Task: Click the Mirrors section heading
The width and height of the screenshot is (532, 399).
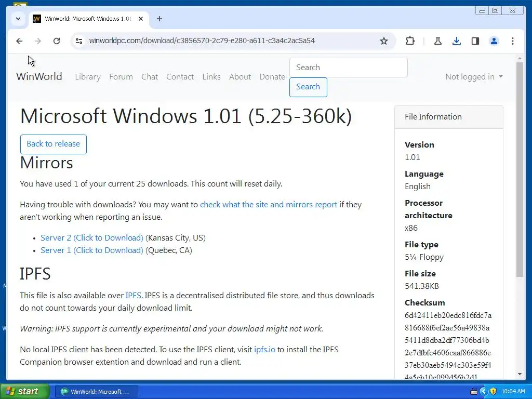Action: click(x=46, y=163)
